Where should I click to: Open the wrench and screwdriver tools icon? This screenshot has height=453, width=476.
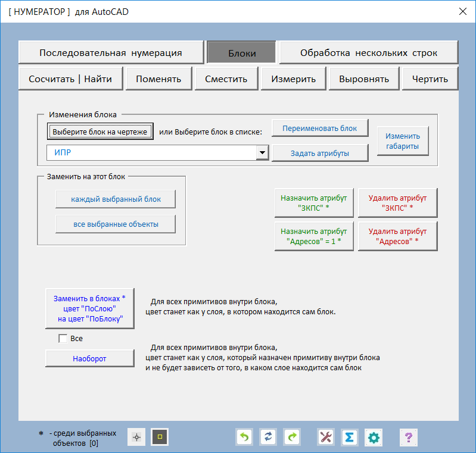coord(326,437)
